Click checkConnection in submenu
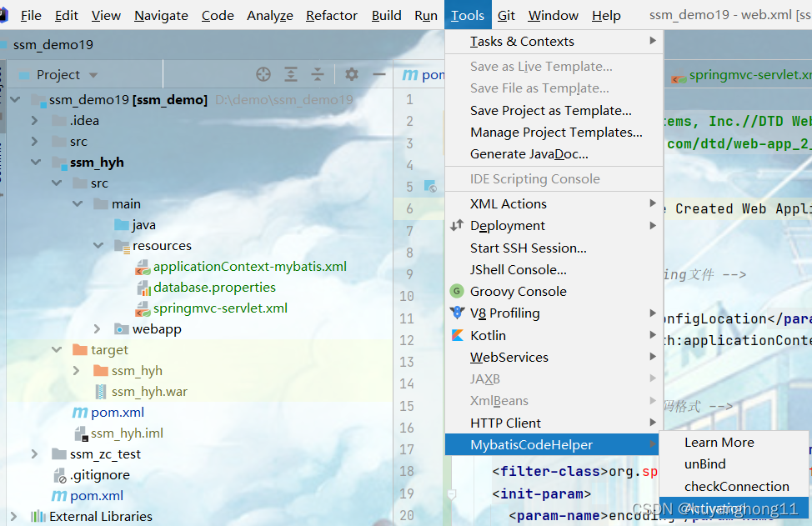 click(734, 486)
